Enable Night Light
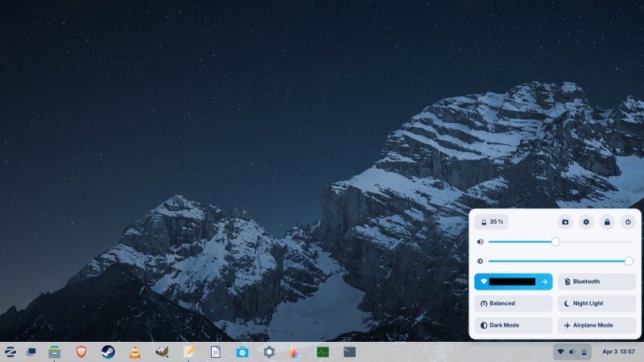Screen dimensions: 644x362 point(596,303)
